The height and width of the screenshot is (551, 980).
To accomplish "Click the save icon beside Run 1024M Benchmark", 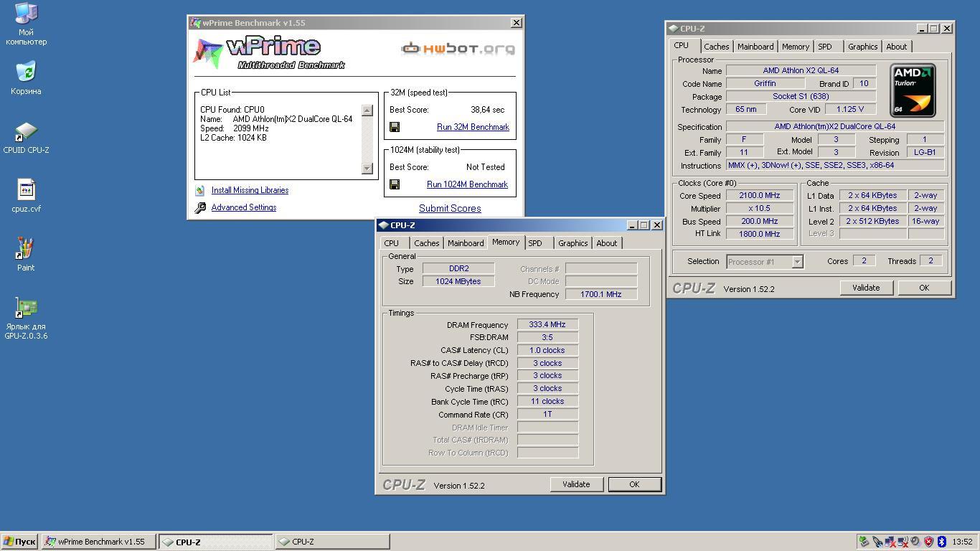I will click(x=395, y=184).
